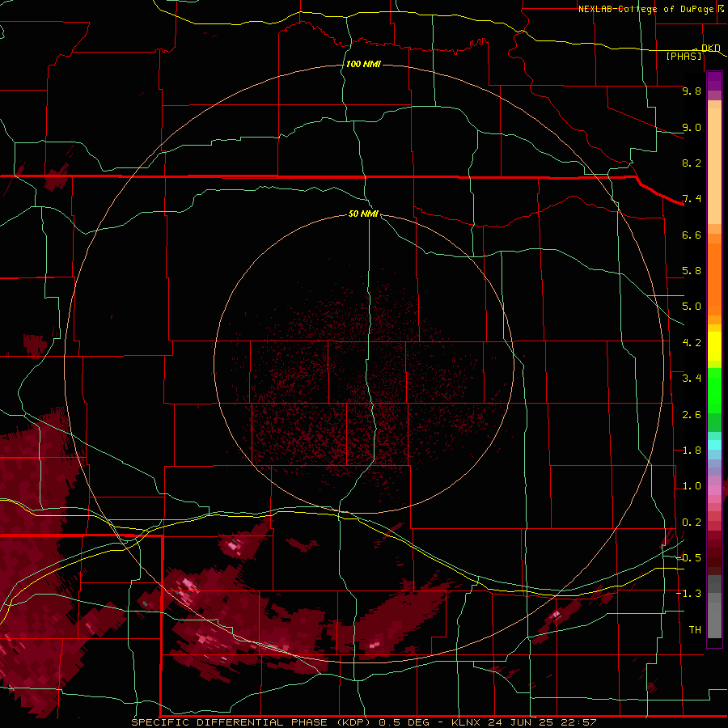The image size is (728, 728).
Task: Click the 1.0 value on the color scale
Action: coord(692,486)
